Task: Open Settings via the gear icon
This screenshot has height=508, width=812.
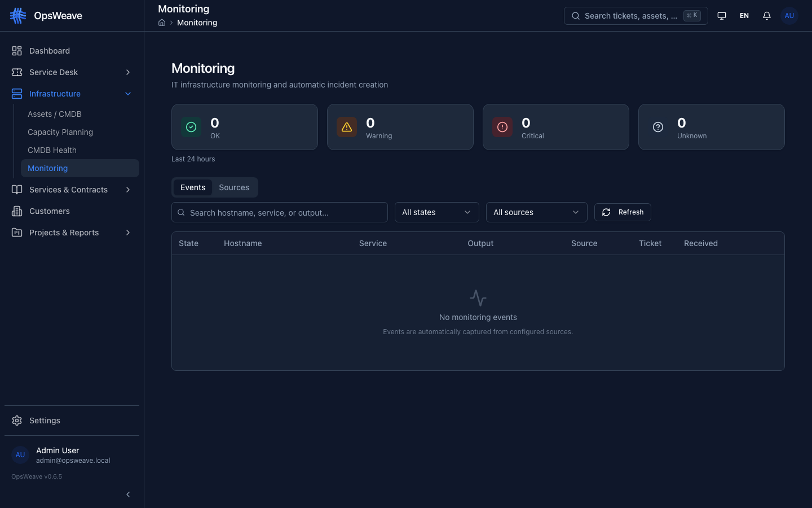Action: tap(16, 420)
